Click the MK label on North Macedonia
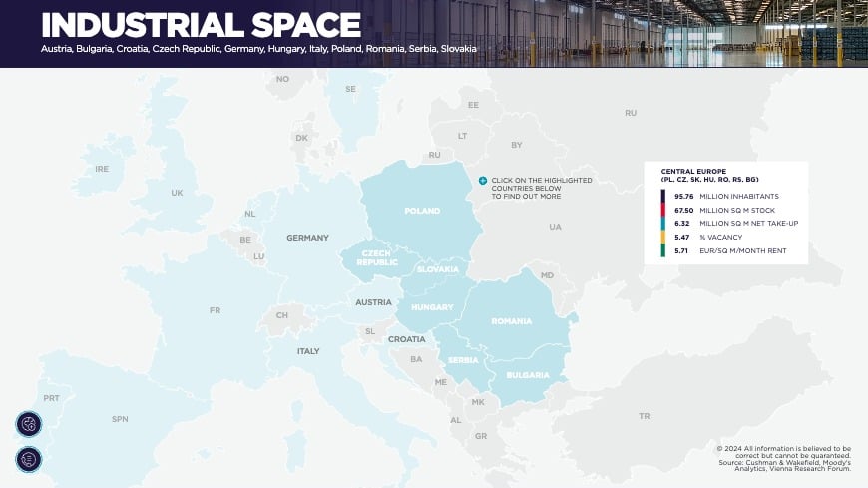The height and width of the screenshot is (488, 868). (x=478, y=402)
